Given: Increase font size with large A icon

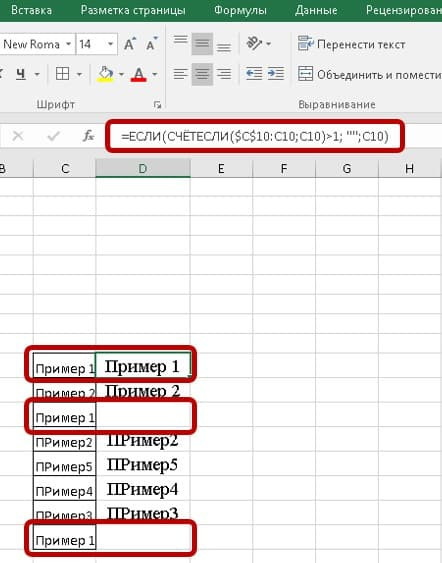Looking at the screenshot, I should pyautogui.click(x=129, y=44).
